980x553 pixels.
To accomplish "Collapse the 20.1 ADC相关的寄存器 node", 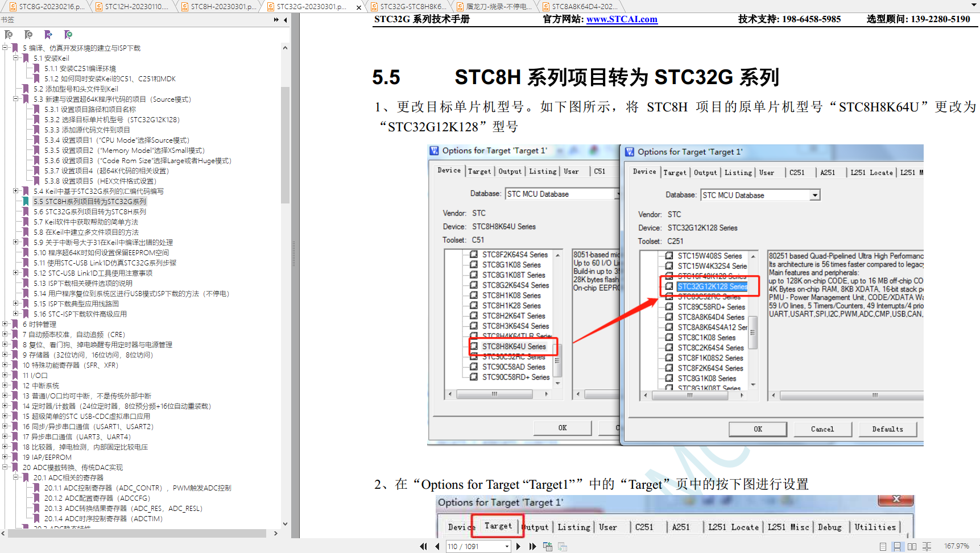I will tap(16, 477).
